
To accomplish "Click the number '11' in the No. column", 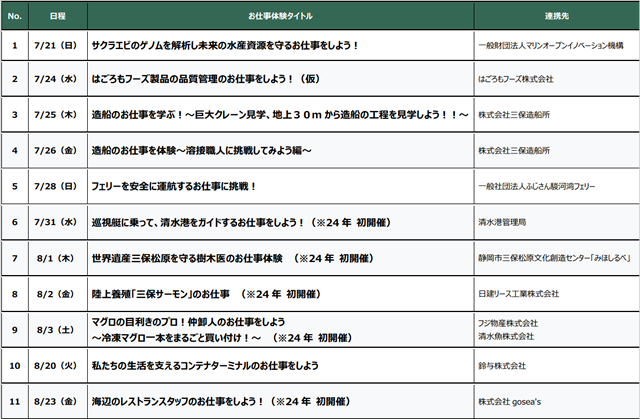I will click(15, 402).
